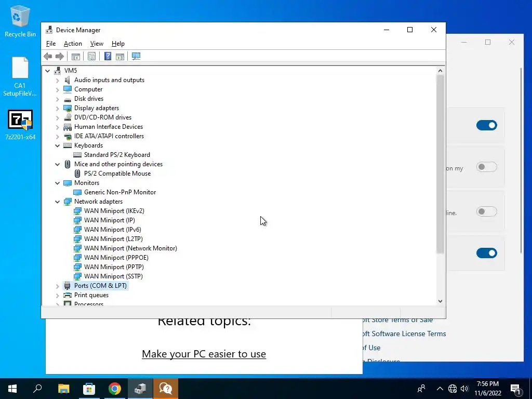Click the Device Manager scrollbar down arrow
Viewport: 532px width, 399px height.
pos(440,301)
